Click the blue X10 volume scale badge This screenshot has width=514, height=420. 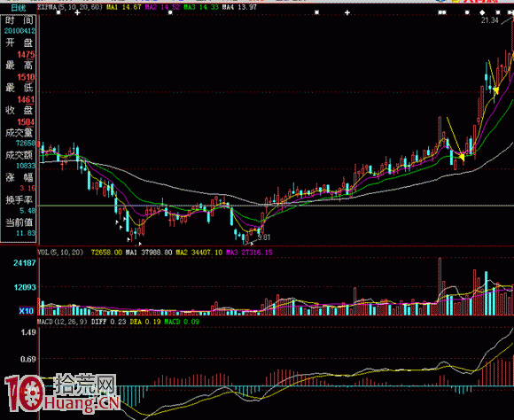click(27, 310)
